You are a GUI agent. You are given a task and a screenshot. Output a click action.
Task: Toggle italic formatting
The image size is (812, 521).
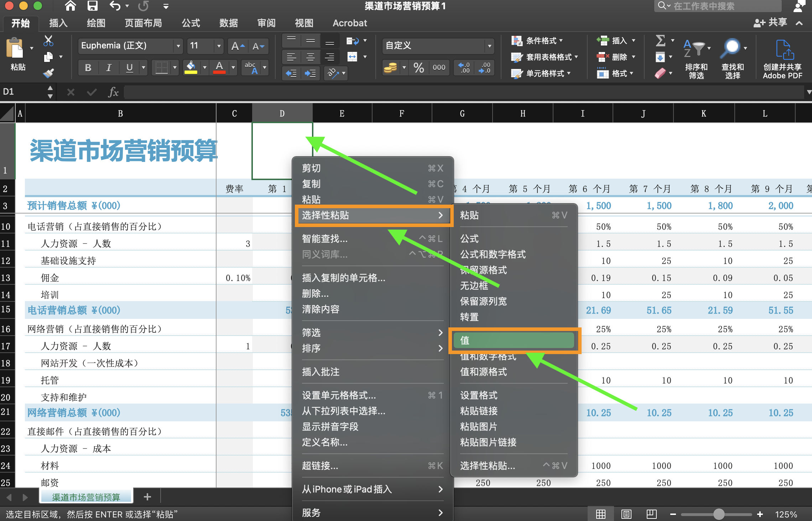(109, 68)
